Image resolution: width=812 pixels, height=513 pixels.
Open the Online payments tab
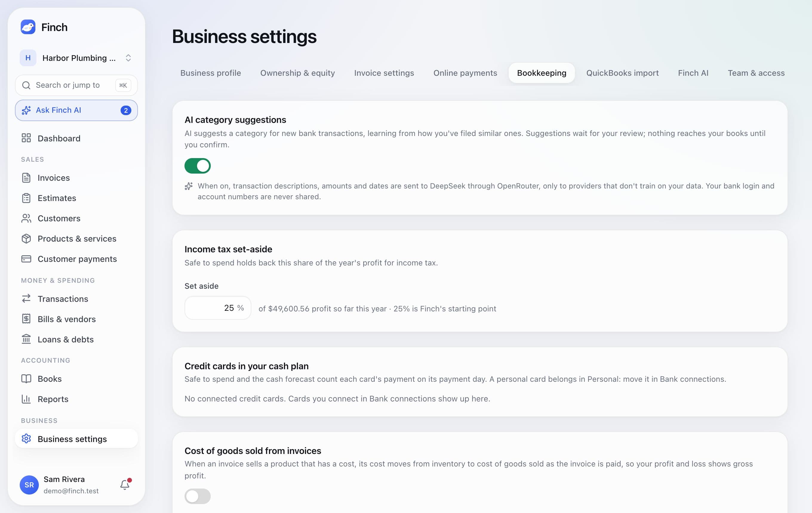(465, 73)
